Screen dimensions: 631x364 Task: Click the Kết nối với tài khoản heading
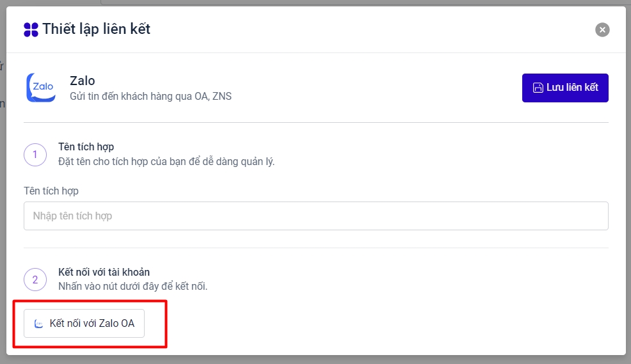pos(104,272)
